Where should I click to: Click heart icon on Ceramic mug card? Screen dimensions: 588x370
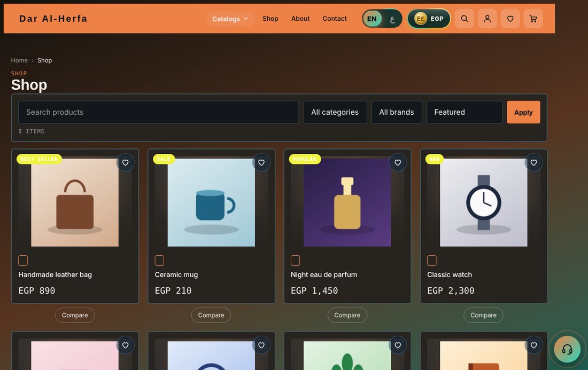pyautogui.click(x=261, y=162)
